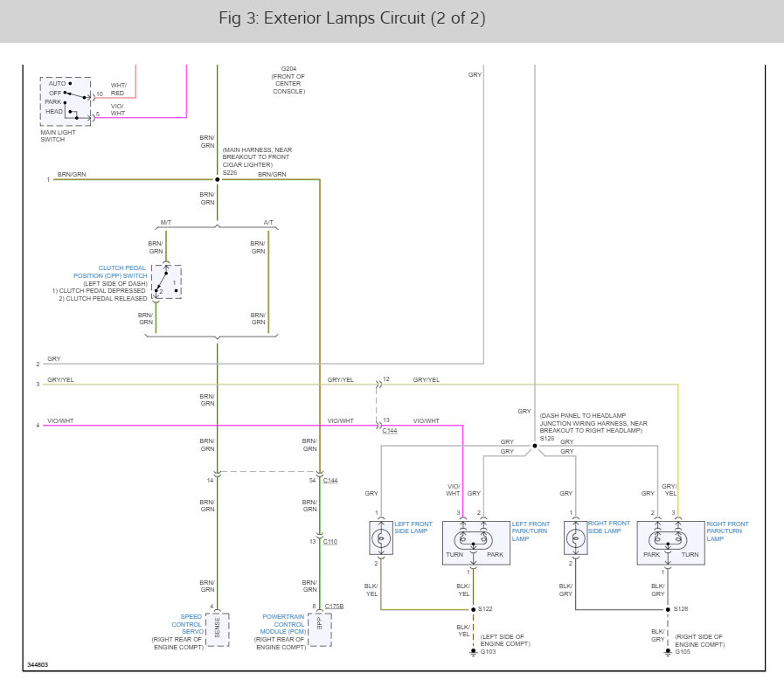Click the figure title 'Fig 3: Exterior Lamps Circuit'
The image size is (784, 694).
coord(351,18)
